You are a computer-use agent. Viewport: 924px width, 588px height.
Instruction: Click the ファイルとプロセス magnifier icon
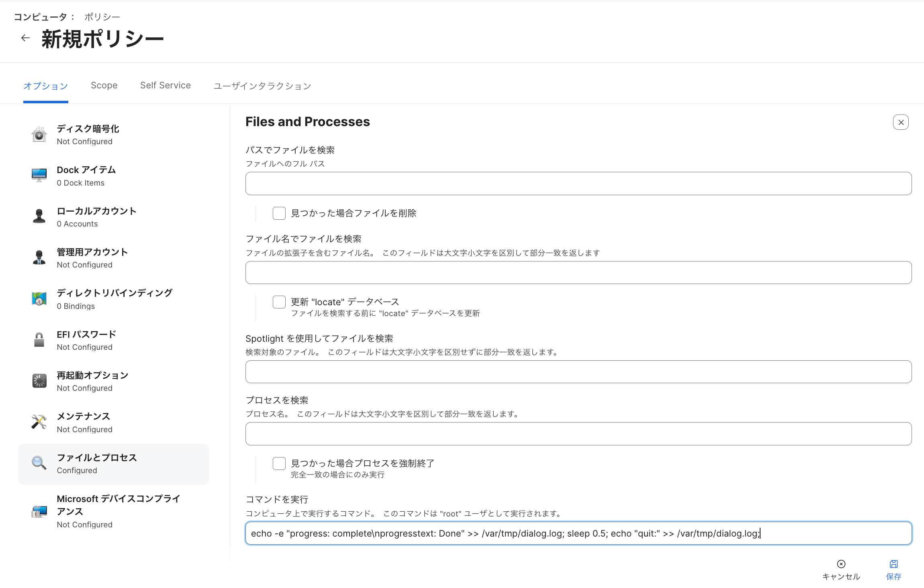point(39,463)
